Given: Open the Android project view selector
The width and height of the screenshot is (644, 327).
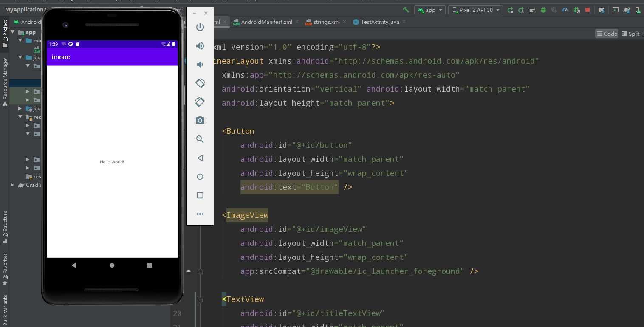Looking at the screenshot, I should pos(27,22).
